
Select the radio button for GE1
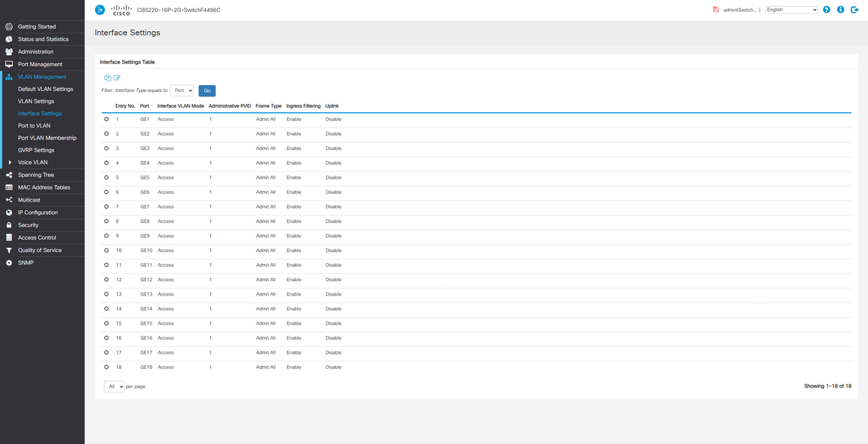click(106, 119)
